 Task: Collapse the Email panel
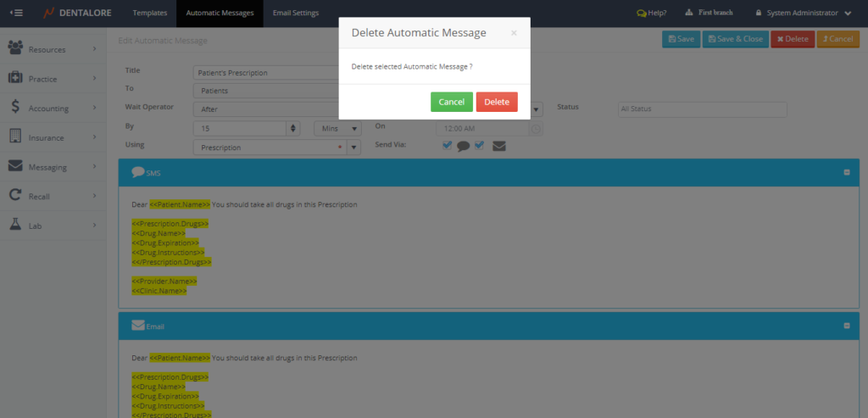point(846,326)
